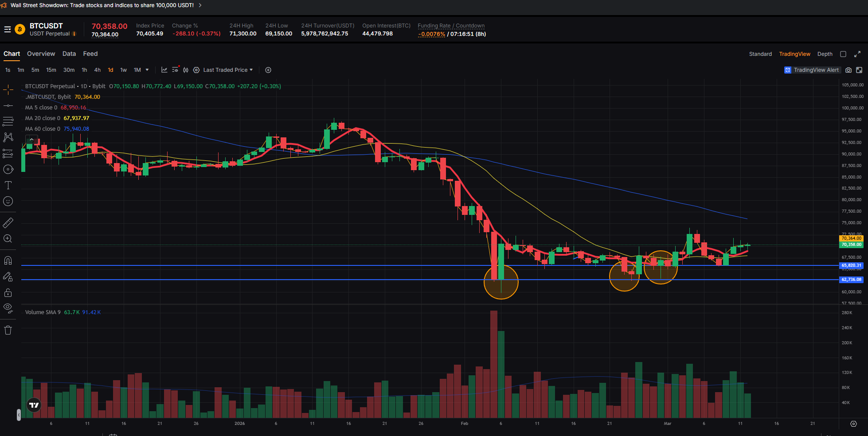868x436 pixels.
Task: Open axis settings gear at chart corner
Action: [x=853, y=424]
